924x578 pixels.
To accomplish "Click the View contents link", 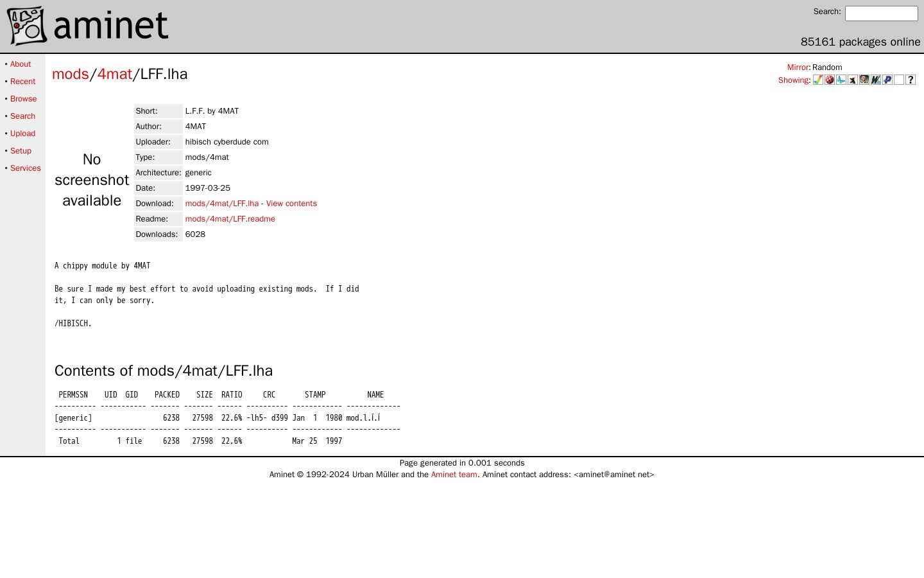I will (x=291, y=204).
